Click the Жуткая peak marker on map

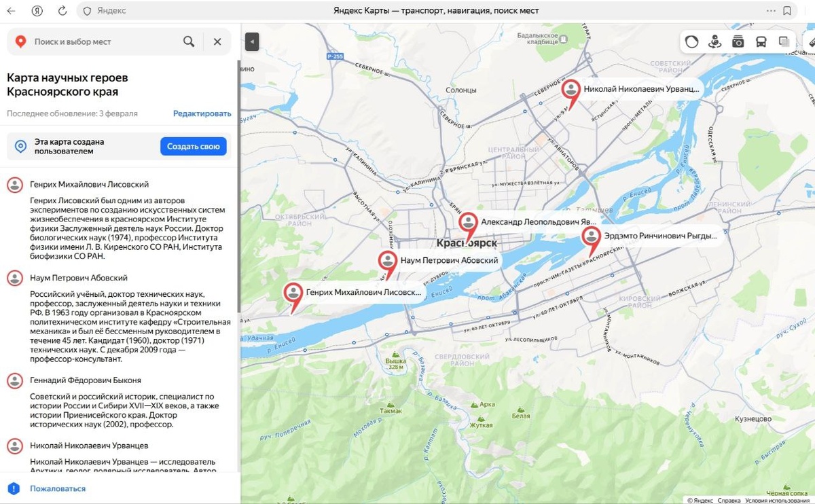coord(482,418)
